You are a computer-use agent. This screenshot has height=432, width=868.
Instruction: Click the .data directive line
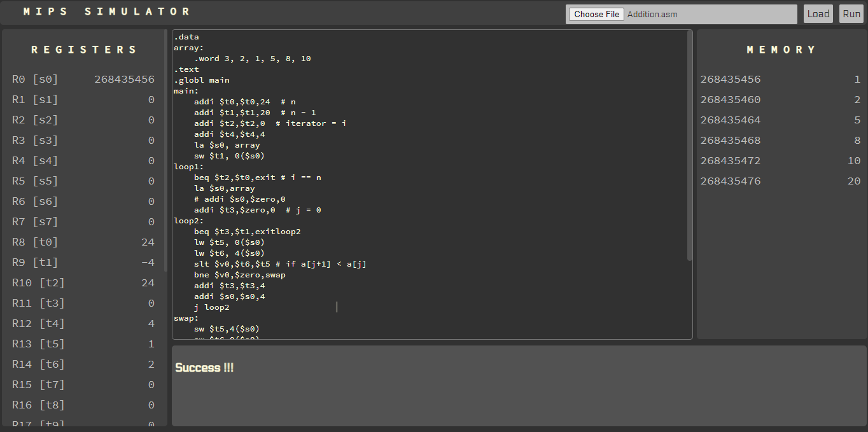(x=184, y=36)
